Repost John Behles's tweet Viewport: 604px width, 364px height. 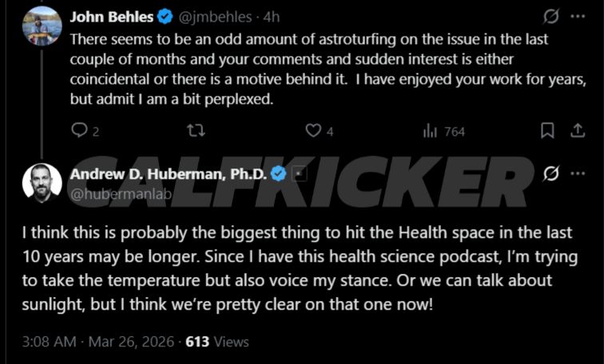coord(196,130)
